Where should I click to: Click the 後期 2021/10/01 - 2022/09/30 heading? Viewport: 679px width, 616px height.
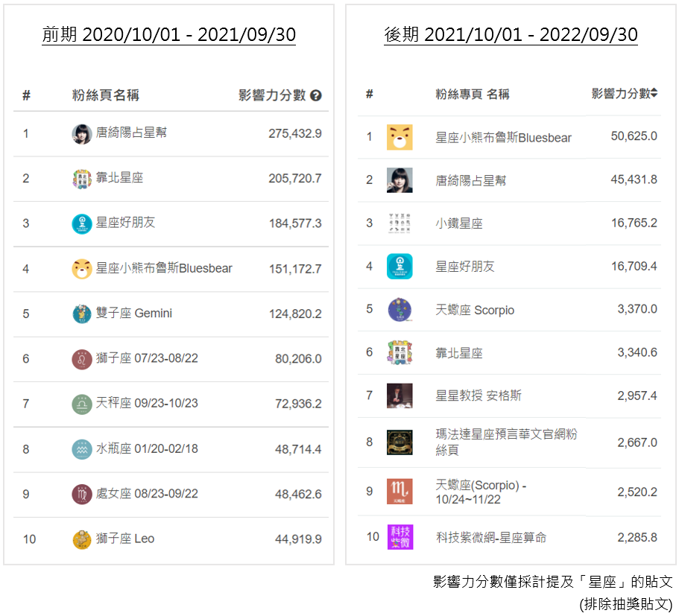click(x=511, y=34)
